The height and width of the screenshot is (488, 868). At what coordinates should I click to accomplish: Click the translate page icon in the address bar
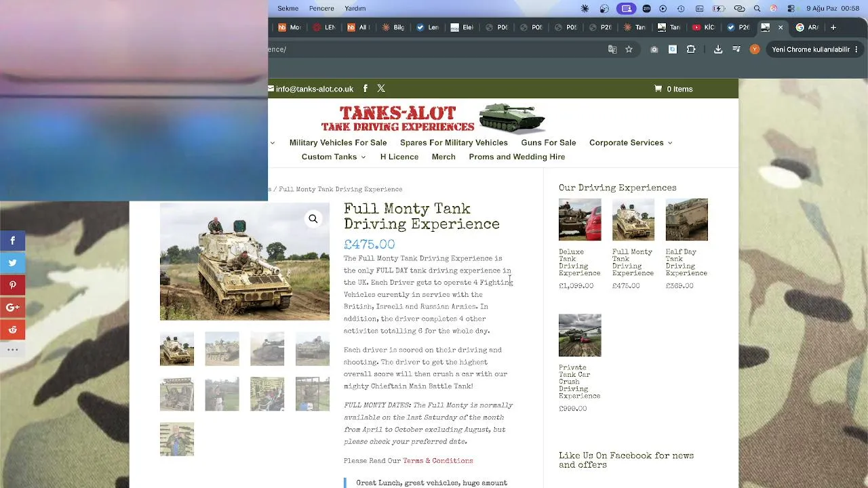[612, 49]
